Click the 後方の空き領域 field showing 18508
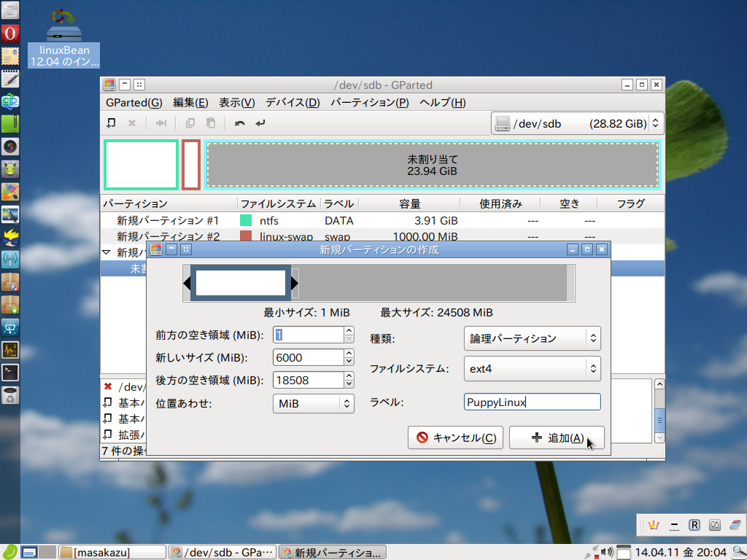 (x=309, y=380)
